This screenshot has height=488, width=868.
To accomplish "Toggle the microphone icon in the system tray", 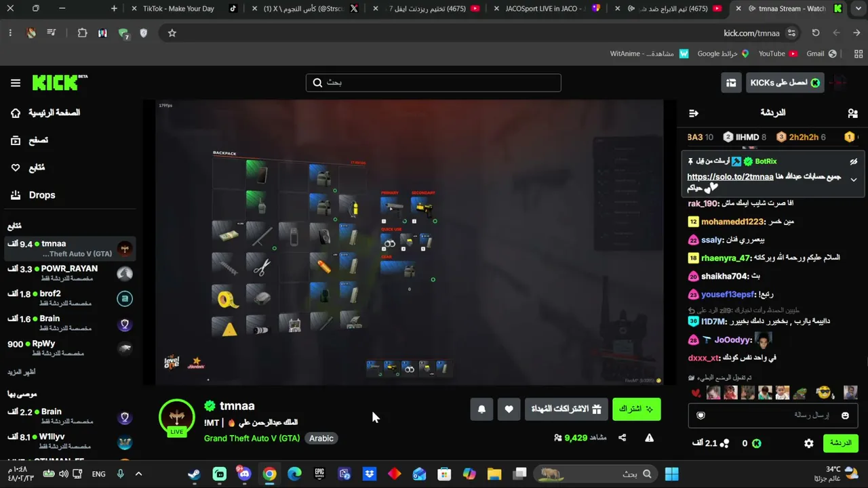I will coord(120,474).
